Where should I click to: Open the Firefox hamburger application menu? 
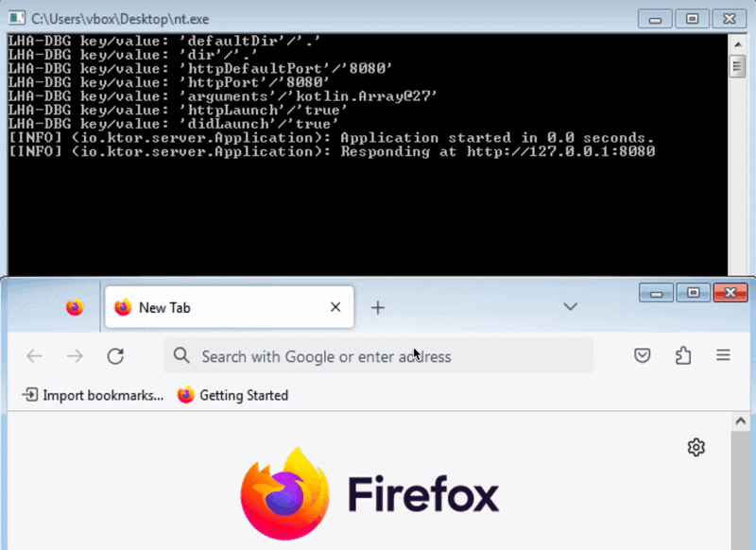(x=723, y=355)
